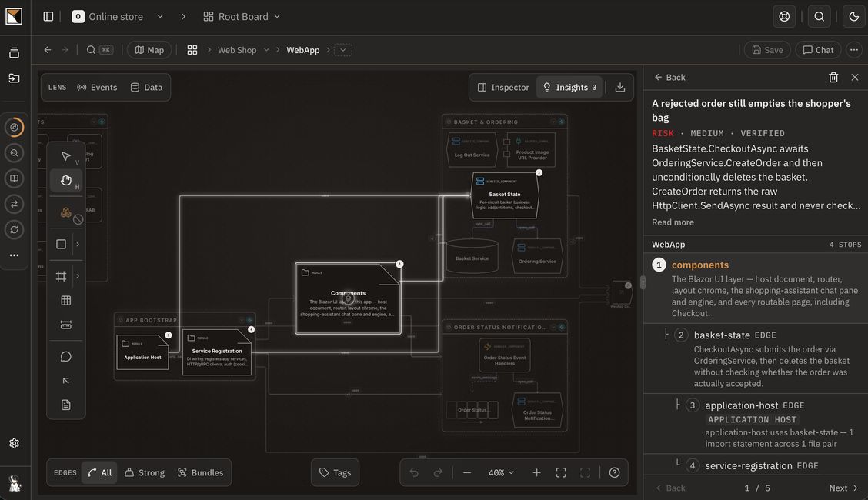Click the disabled component cluster tool
Screen dimensions: 868x500
(x=68, y=214)
